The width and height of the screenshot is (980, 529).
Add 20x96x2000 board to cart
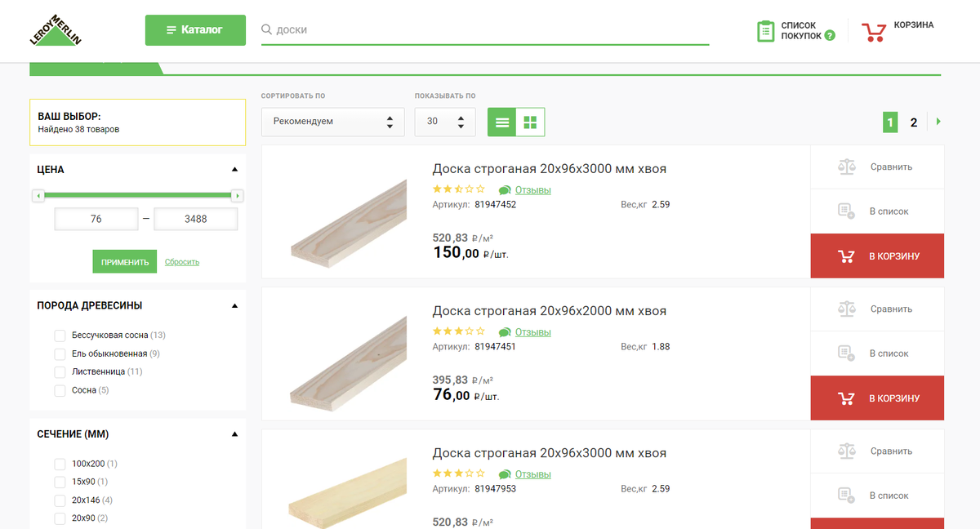click(877, 398)
